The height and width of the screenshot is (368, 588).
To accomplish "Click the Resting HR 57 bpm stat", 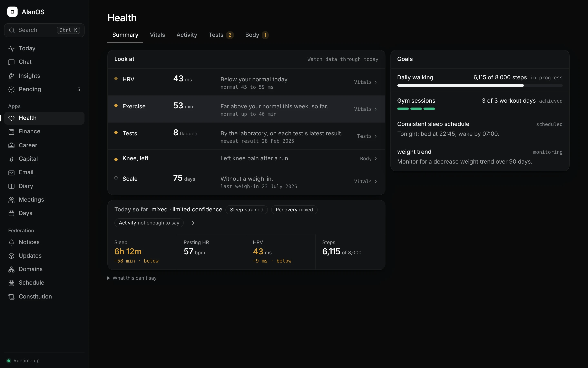I will coord(211,252).
